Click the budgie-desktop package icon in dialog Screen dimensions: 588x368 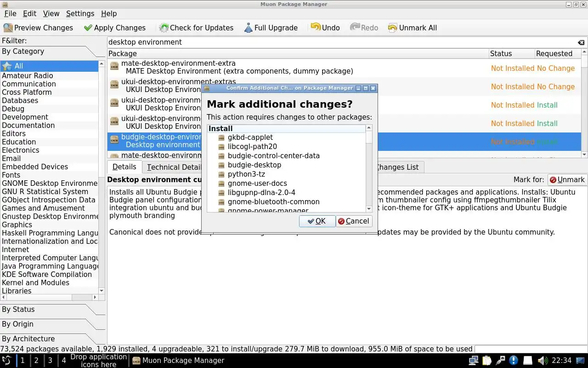coord(221,165)
